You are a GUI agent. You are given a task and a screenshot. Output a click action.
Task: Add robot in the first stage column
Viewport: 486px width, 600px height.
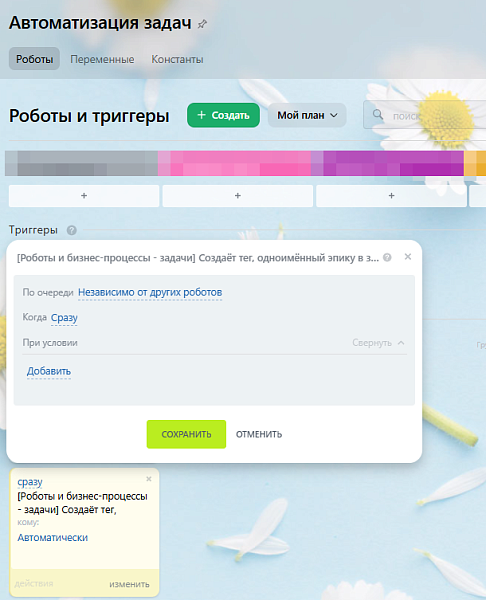pyautogui.click(x=84, y=196)
